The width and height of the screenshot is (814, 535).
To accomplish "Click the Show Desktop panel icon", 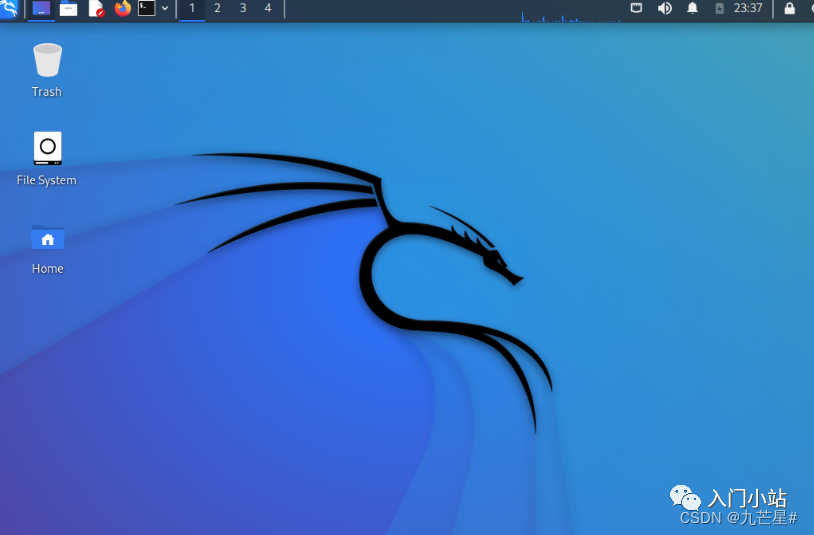I will (x=41, y=9).
